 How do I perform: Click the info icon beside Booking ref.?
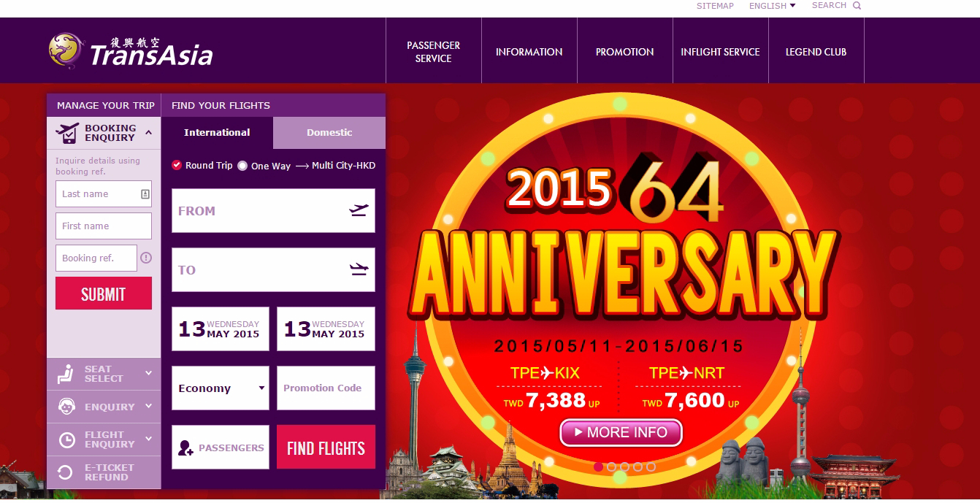146,258
